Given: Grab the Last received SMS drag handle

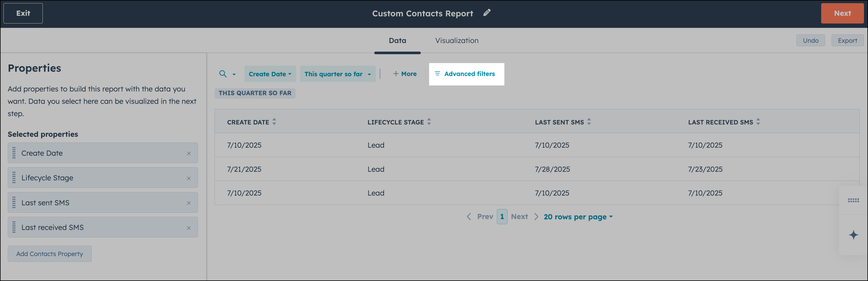Looking at the screenshot, I should [14, 227].
